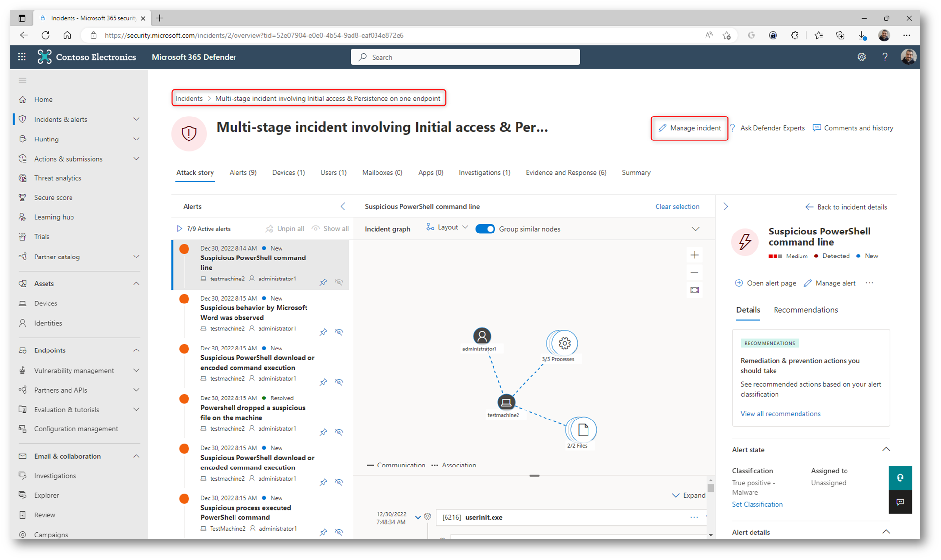941x560 pixels.
Task: Collapse the Alert state section
Action: [x=886, y=449]
